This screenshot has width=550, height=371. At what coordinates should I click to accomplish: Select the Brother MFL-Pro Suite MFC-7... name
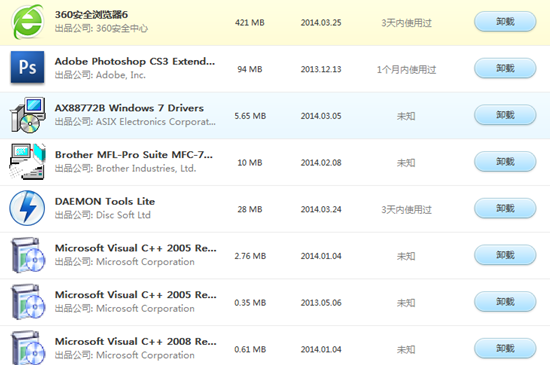click(x=134, y=155)
